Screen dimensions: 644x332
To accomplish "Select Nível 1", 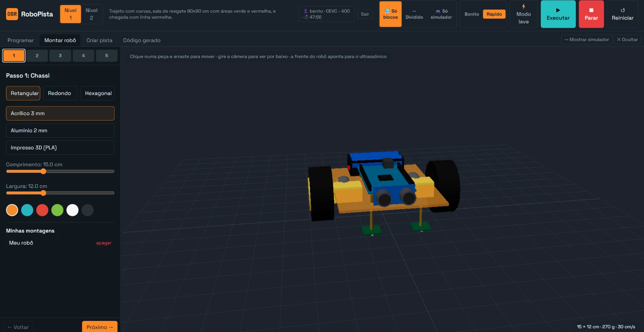I will click(x=70, y=14).
